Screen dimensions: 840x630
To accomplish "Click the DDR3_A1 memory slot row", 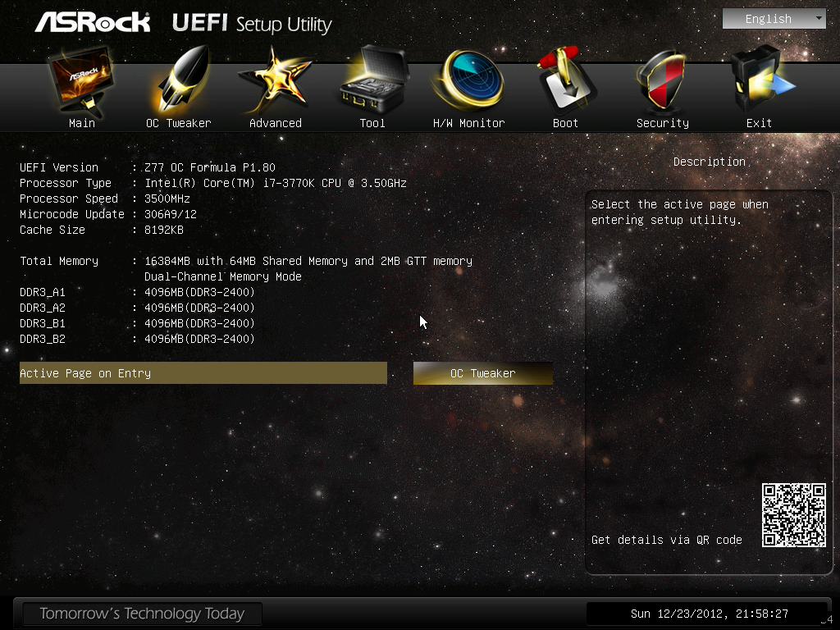I will click(x=137, y=292).
